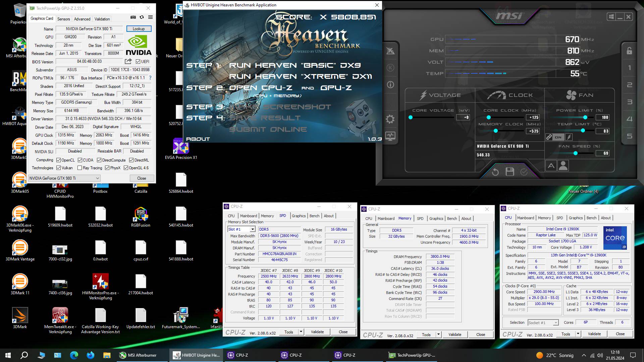The width and height of the screenshot is (644, 362).
Task: Toggle the UEFI checkbox in GPU-Z
Action: pyautogui.click(x=138, y=61)
